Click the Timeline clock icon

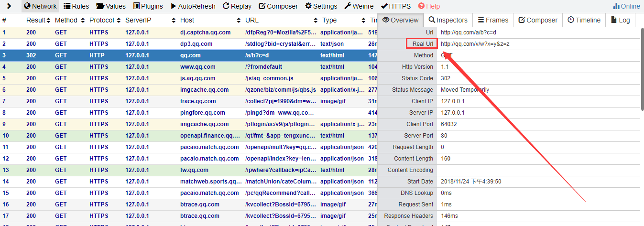click(x=571, y=20)
